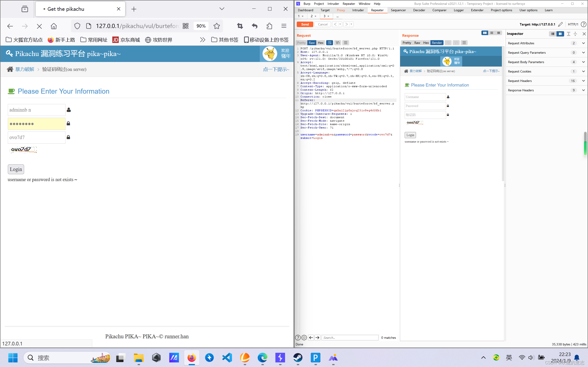
Task: Go to next request in history
Action: pos(347,24)
